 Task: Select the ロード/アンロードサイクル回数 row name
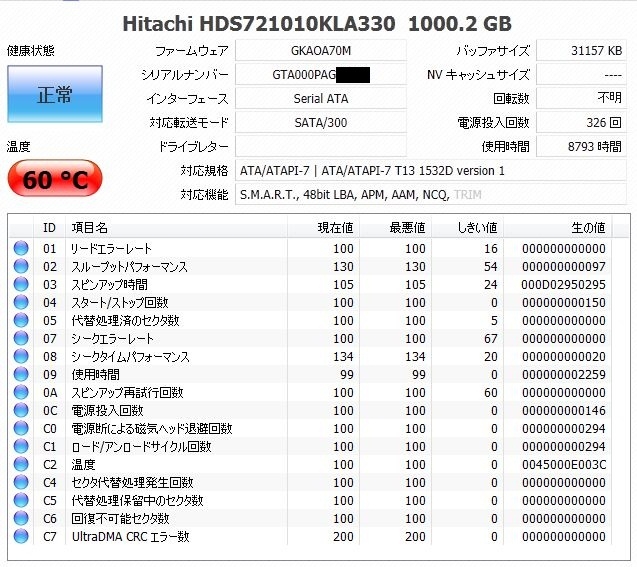tap(141, 447)
